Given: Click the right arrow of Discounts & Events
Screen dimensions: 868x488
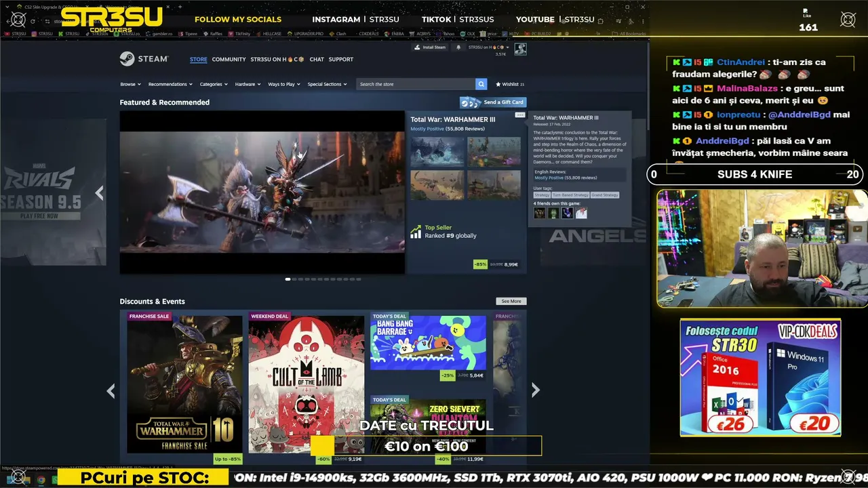Looking at the screenshot, I should [x=536, y=390].
